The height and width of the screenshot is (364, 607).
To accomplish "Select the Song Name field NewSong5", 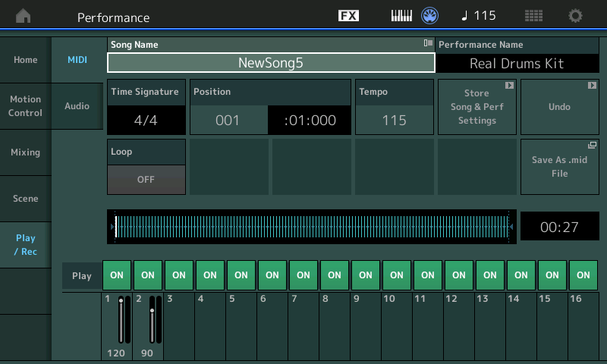I will click(x=271, y=63).
